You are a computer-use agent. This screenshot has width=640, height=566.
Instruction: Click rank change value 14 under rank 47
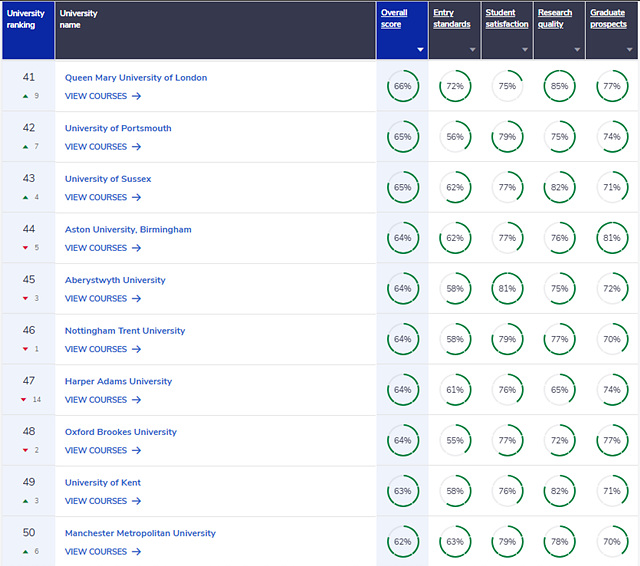click(x=37, y=400)
